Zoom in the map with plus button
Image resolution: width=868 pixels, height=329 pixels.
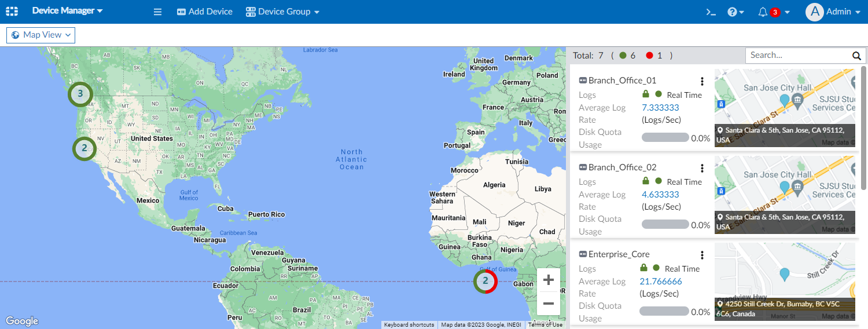[x=549, y=280]
